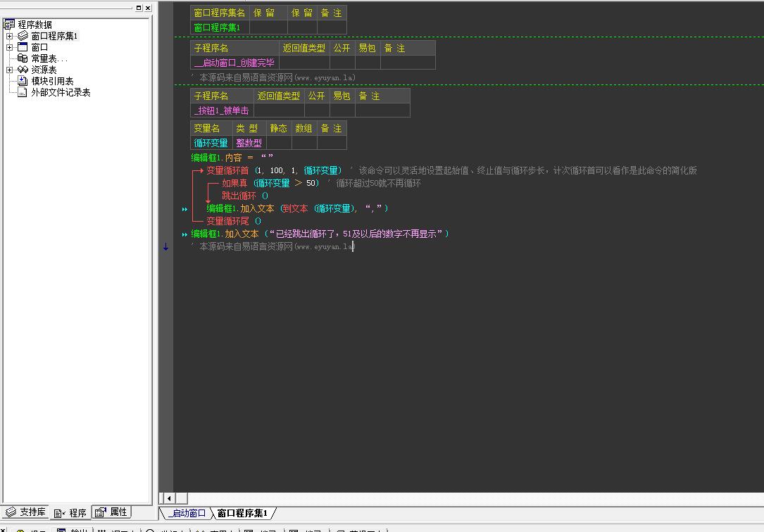Close the left project tree panel
Image resolution: width=764 pixels, height=532 pixels.
click(x=148, y=8)
